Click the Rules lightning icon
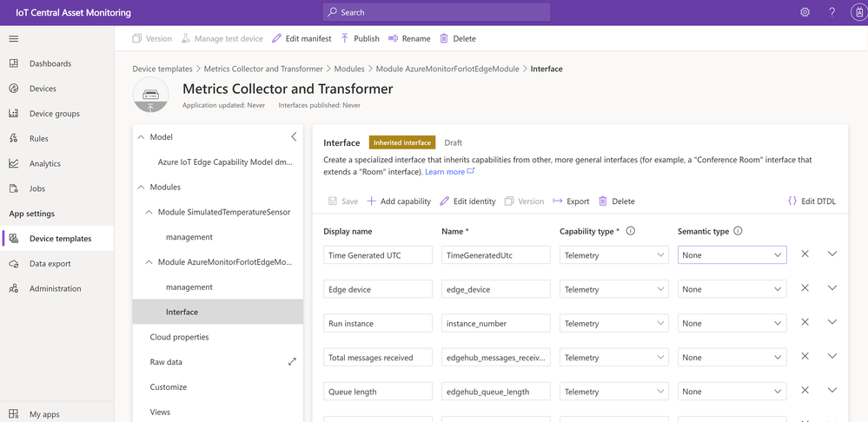Viewport: 868px width, 422px height. 14,138
